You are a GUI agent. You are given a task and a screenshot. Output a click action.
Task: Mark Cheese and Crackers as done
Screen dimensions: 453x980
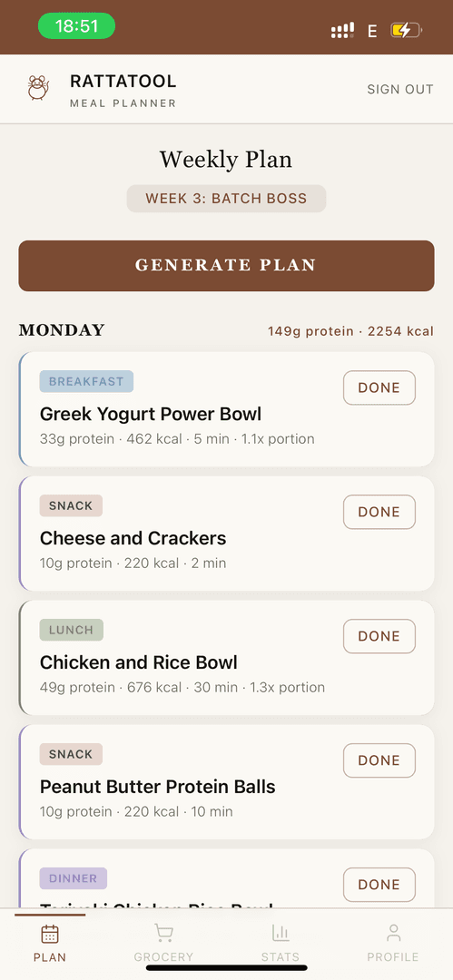tap(379, 512)
